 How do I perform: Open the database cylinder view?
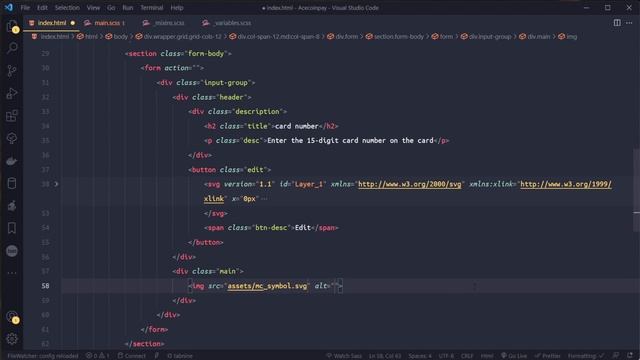coord(12,183)
